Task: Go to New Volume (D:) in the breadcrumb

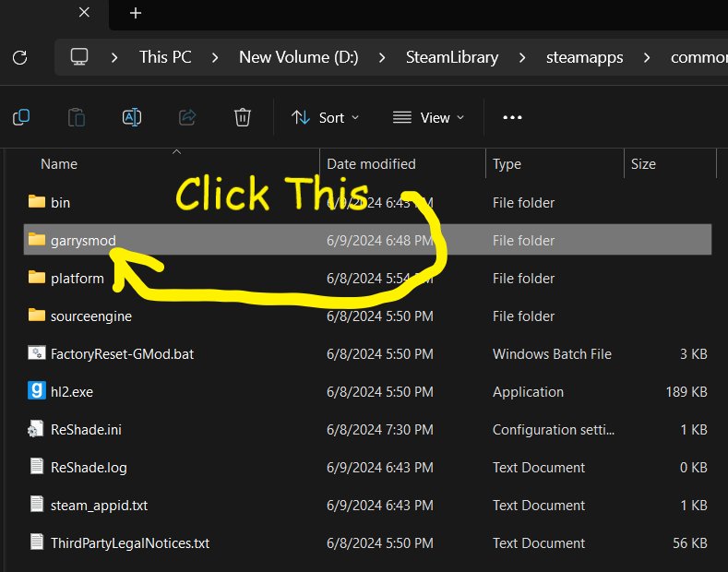Action: (x=299, y=57)
